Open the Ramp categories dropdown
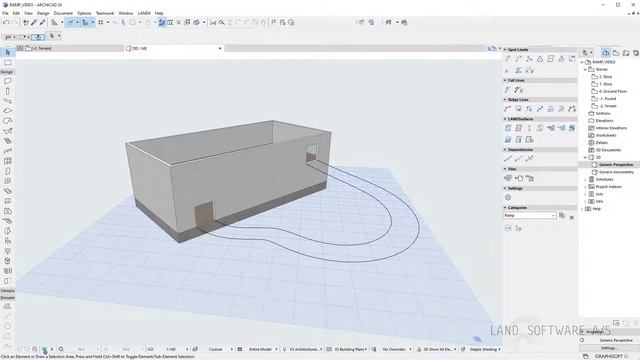640x360 pixels. 529,216
